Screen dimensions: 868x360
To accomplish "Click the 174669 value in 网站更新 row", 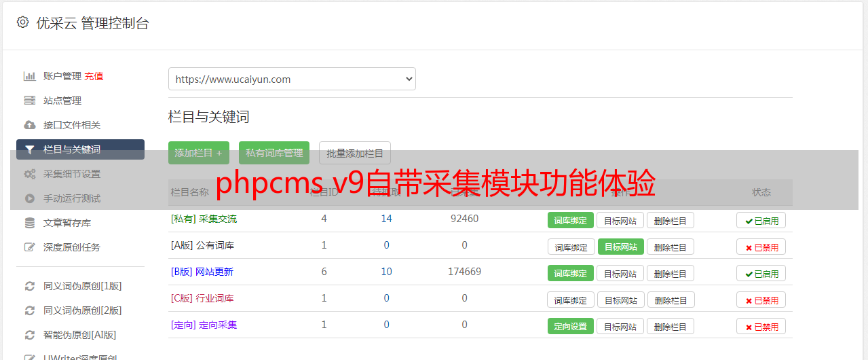I will [x=464, y=272].
